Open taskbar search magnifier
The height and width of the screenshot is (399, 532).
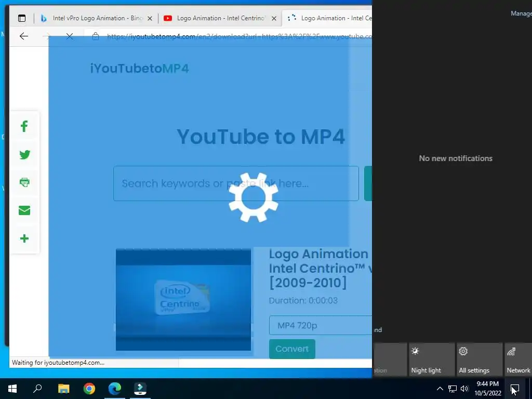[x=37, y=389]
